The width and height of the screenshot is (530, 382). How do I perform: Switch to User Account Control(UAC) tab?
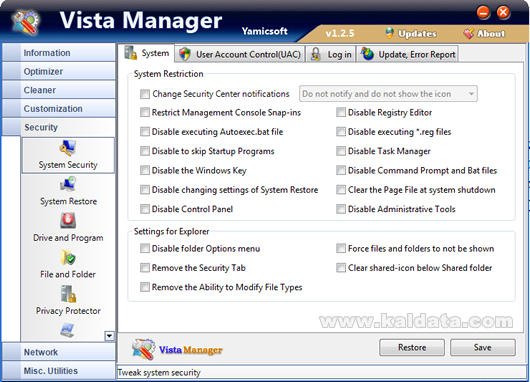(240, 54)
